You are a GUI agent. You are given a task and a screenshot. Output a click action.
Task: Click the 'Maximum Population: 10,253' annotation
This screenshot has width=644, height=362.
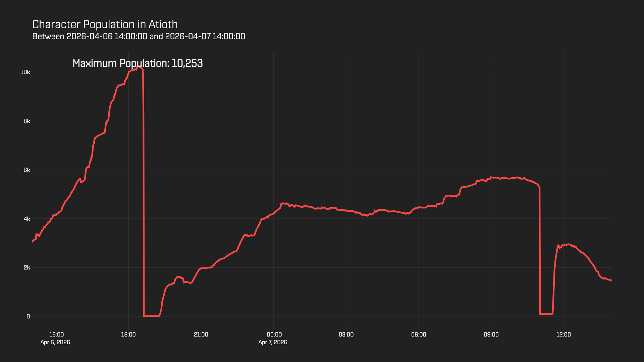point(138,63)
